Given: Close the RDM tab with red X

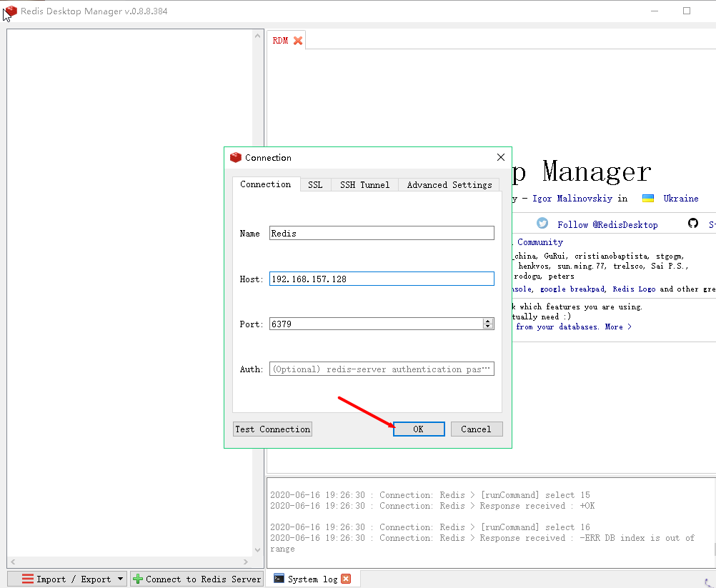Looking at the screenshot, I should tap(298, 41).
